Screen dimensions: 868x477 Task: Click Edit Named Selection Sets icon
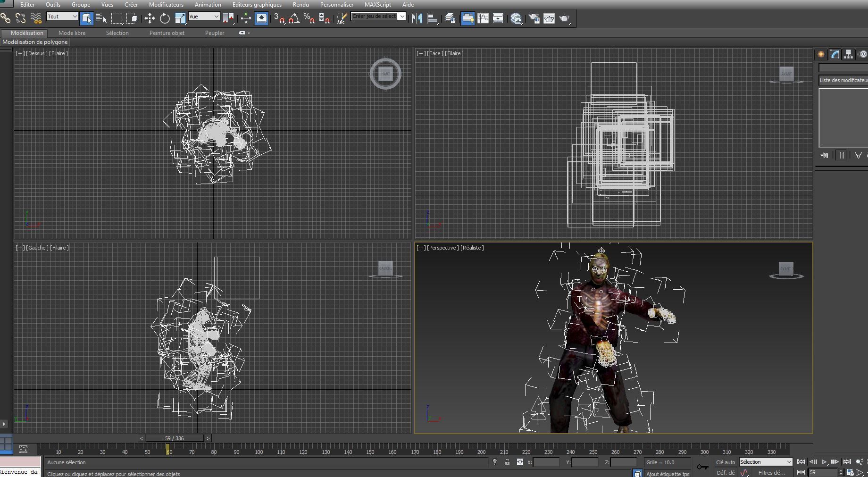pyautogui.click(x=342, y=18)
